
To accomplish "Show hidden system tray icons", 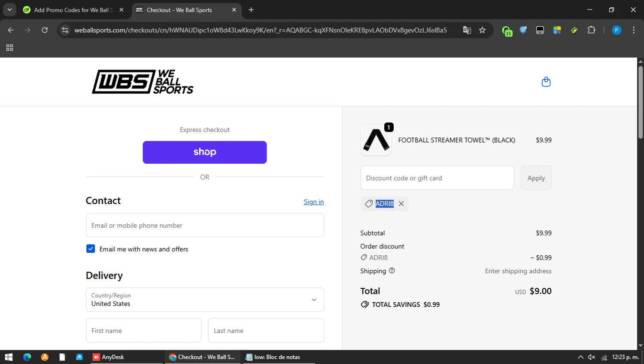I will coord(580,357).
